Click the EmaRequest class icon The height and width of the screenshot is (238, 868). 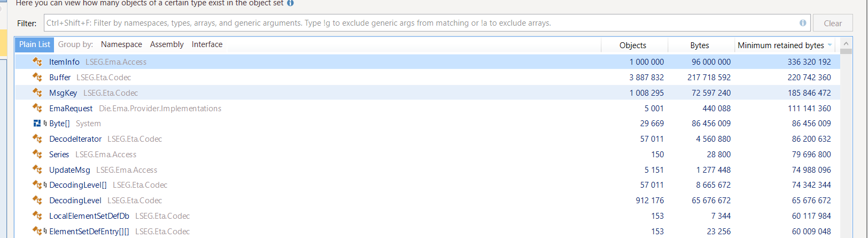coord(37,108)
